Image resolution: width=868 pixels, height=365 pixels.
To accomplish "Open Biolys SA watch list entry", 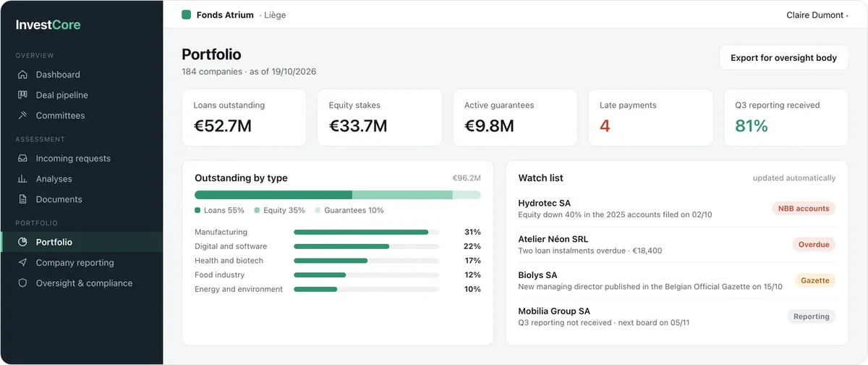I will 677,280.
